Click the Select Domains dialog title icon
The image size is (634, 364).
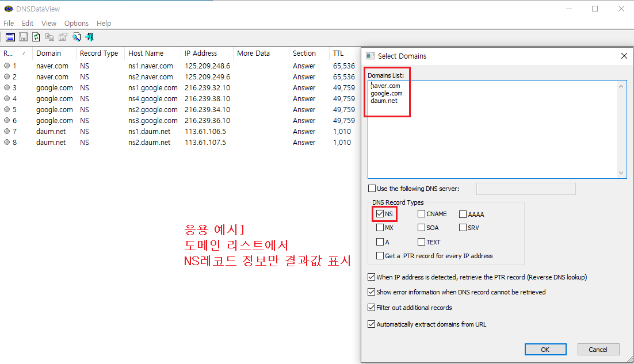point(370,56)
